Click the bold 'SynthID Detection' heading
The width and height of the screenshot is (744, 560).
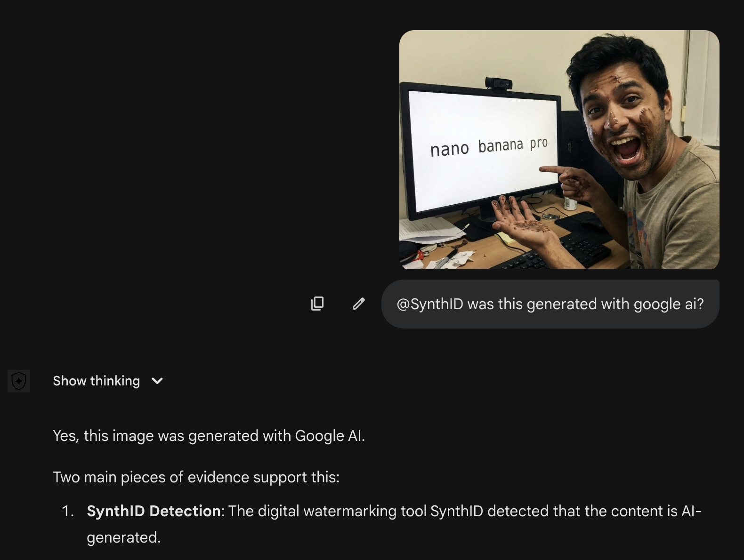click(x=154, y=511)
